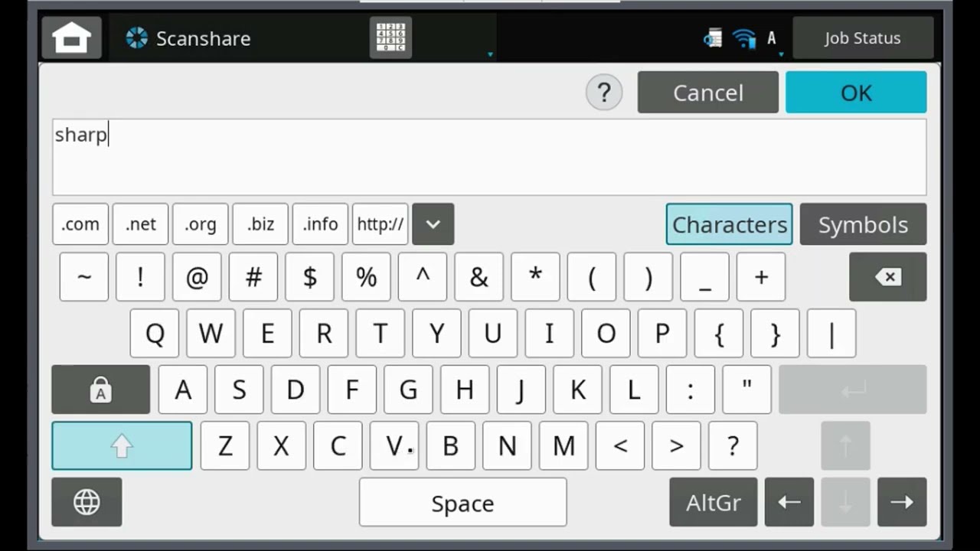Move cursor right with arrow key
This screenshot has height=551, width=980.
901,503
